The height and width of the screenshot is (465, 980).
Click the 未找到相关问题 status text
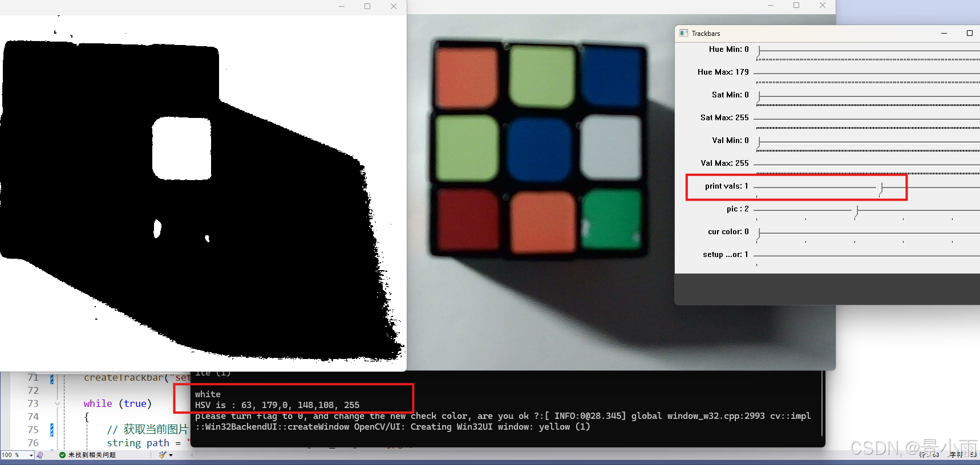point(92,455)
